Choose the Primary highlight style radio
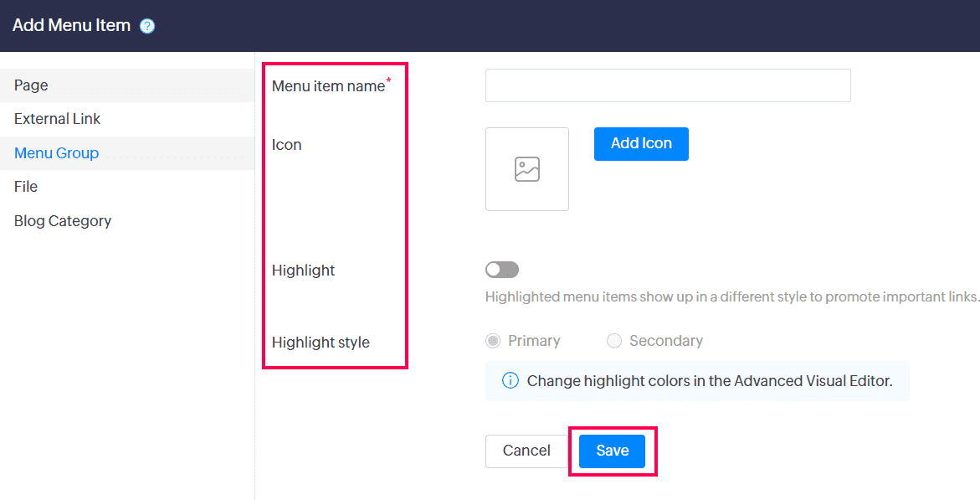 [x=493, y=340]
